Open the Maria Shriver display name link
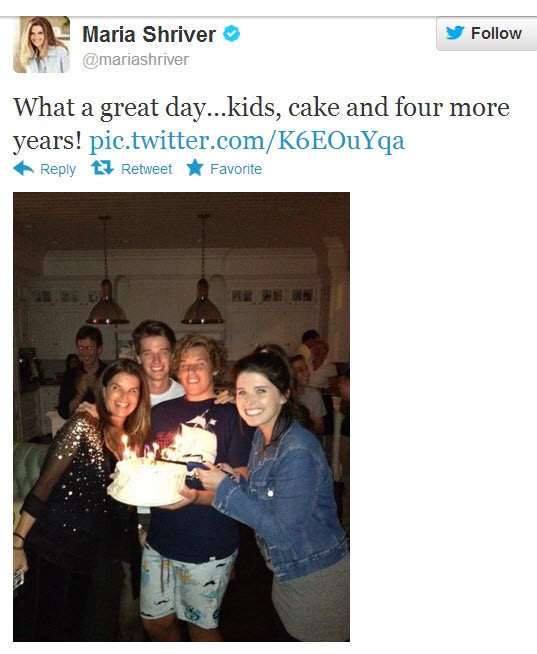This screenshot has height=654, width=537. point(149,34)
